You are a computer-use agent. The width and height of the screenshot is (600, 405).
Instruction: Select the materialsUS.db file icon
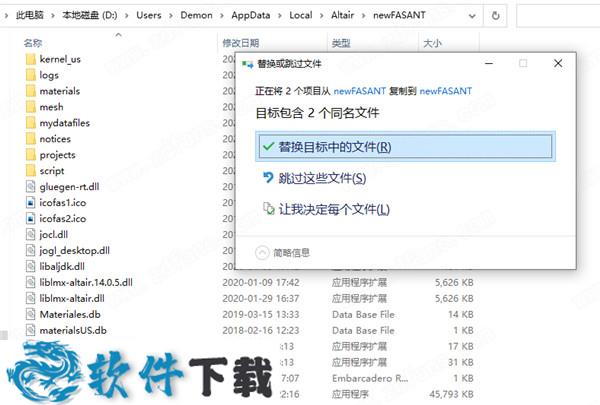pos(31,330)
